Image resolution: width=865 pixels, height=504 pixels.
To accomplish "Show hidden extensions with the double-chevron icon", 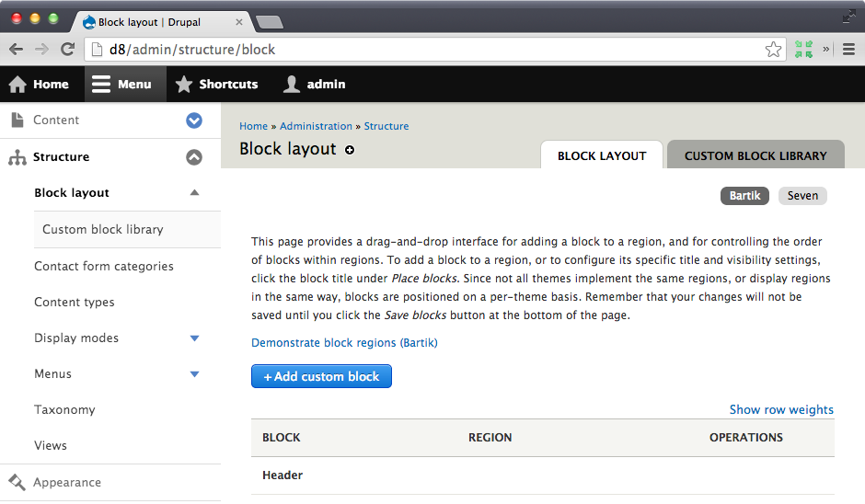I will (825, 49).
